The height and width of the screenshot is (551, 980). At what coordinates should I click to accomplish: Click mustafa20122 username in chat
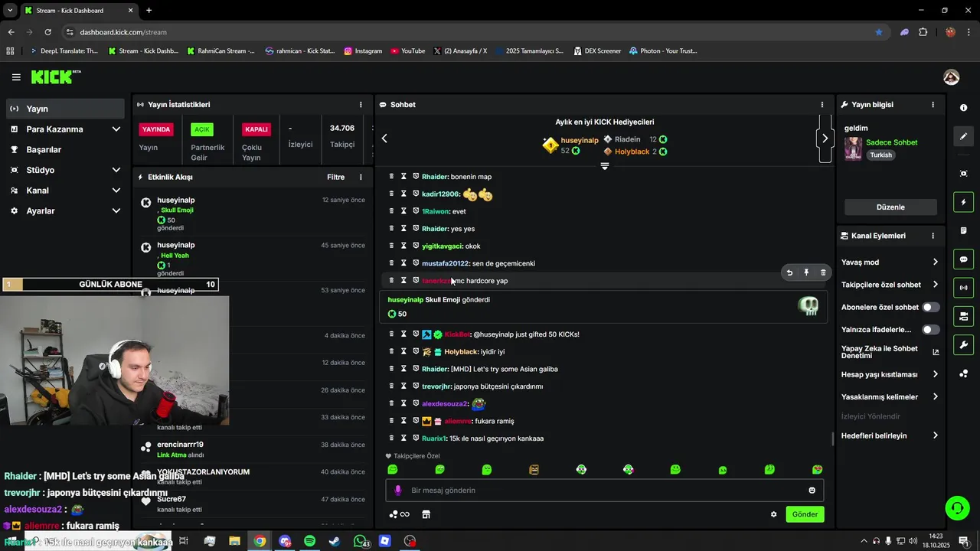point(446,263)
